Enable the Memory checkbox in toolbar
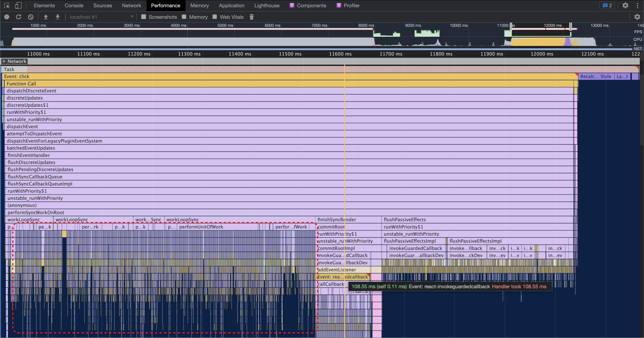Image resolution: width=644 pixels, height=338 pixels. (x=184, y=17)
